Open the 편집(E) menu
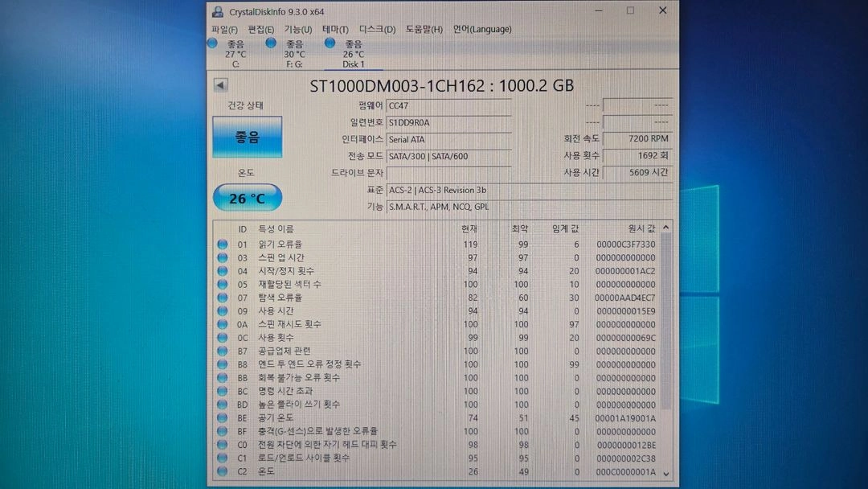This screenshot has width=868, height=489. click(260, 29)
